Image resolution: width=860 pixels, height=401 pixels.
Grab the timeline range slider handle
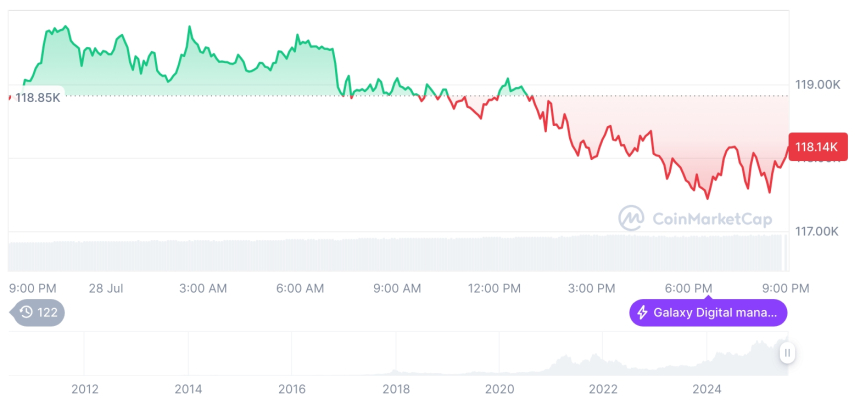(x=788, y=352)
